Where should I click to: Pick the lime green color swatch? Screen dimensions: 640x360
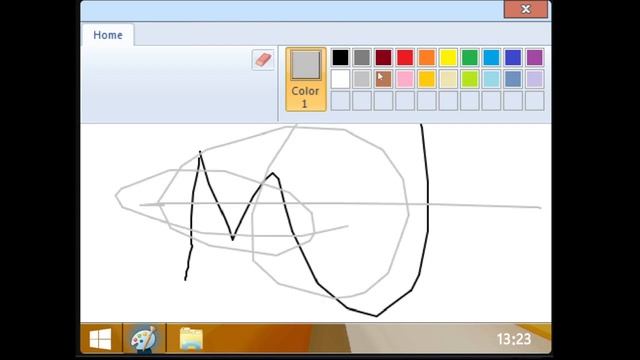coord(470,79)
